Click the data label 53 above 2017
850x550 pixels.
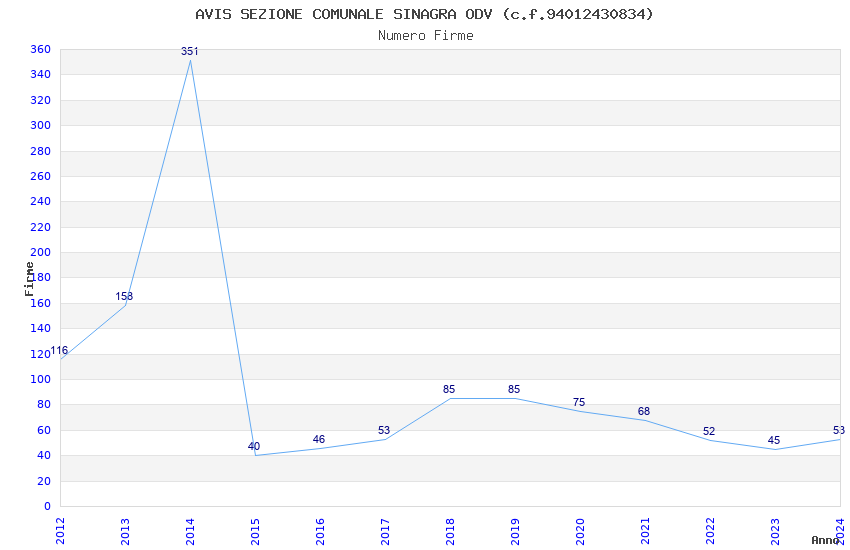pos(384,430)
